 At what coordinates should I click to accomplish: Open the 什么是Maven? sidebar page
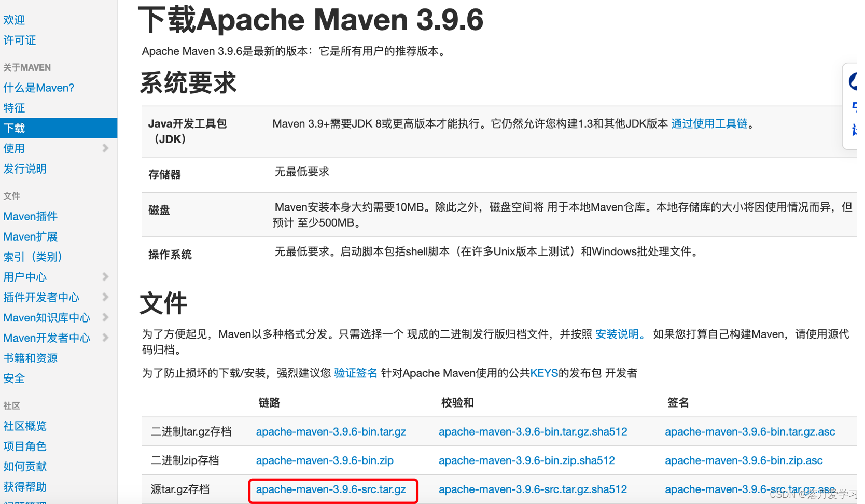point(38,87)
